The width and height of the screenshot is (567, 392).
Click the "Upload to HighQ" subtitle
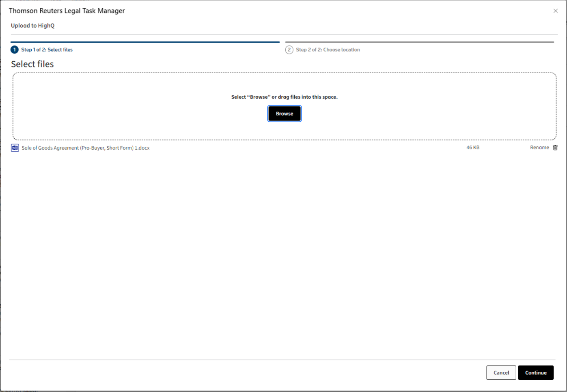coord(32,26)
